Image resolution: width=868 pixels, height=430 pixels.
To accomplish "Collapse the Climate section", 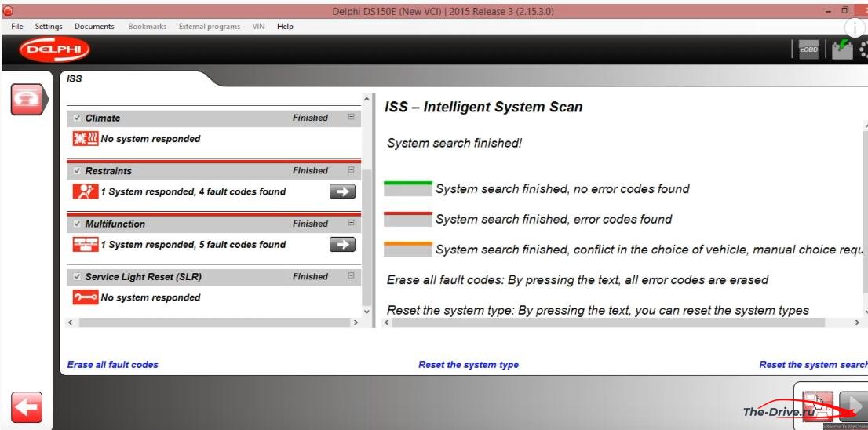I will [x=351, y=118].
